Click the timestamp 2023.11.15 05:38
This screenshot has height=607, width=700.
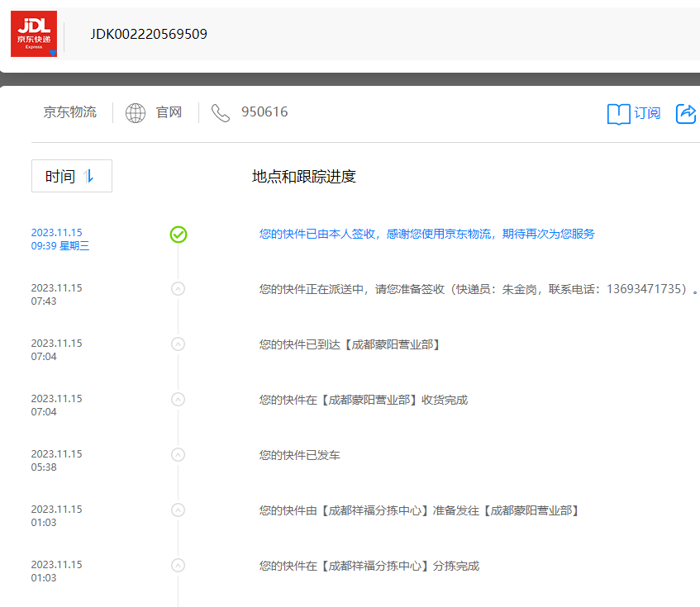(x=57, y=460)
